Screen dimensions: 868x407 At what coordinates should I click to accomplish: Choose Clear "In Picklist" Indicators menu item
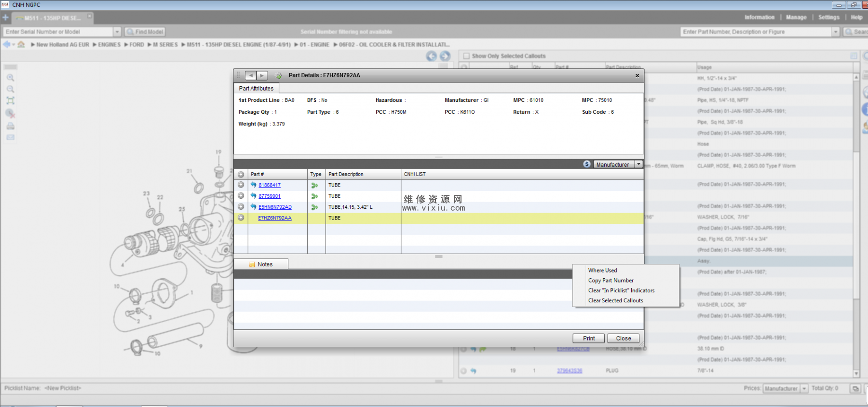point(621,291)
